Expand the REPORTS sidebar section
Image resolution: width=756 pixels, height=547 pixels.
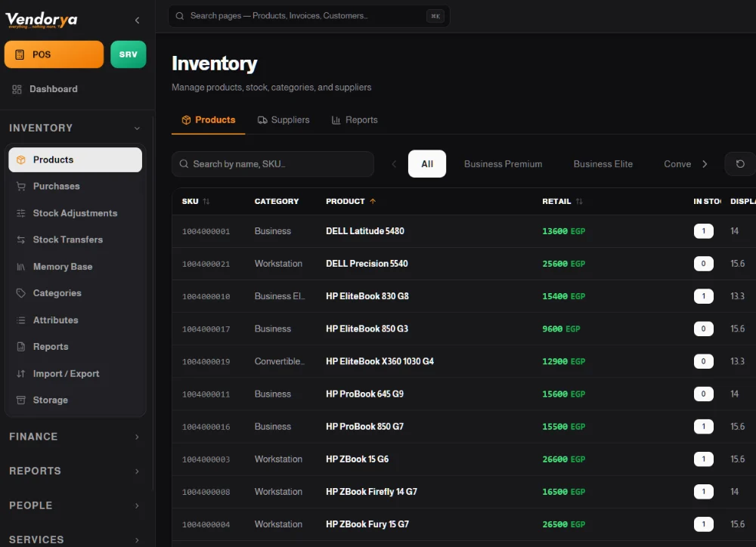[x=75, y=471]
